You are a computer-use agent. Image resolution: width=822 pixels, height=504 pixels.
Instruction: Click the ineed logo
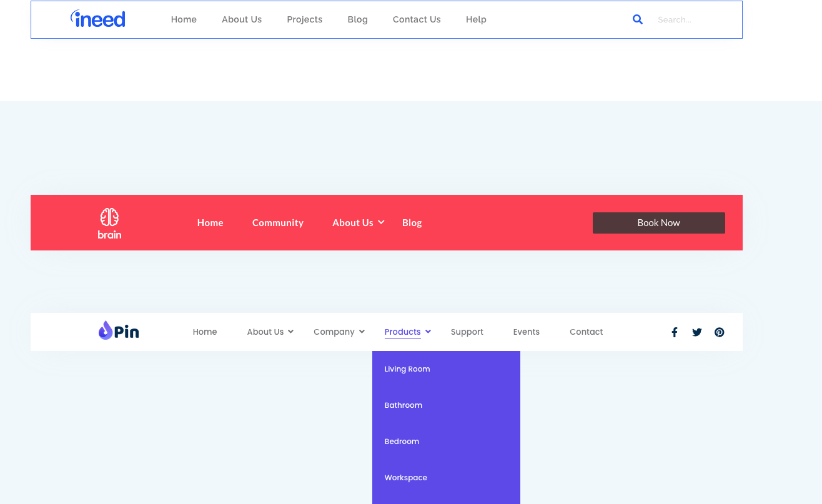pos(98,19)
